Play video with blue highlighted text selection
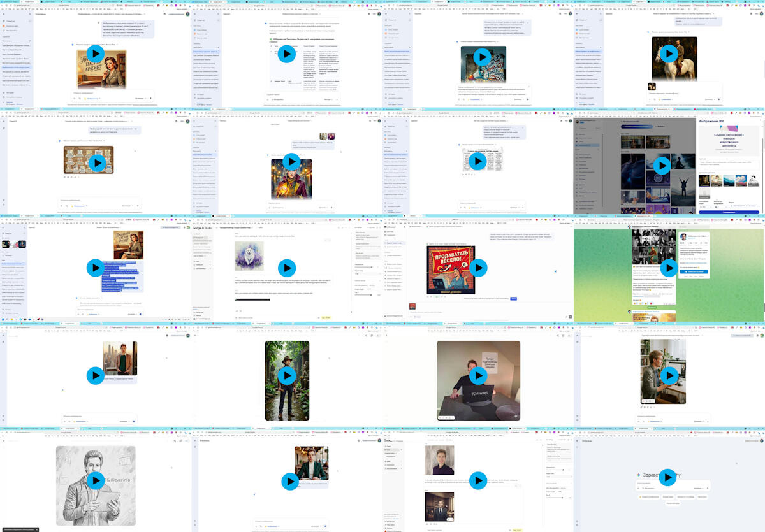Image resolution: width=765 pixels, height=532 pixels. 96,268
